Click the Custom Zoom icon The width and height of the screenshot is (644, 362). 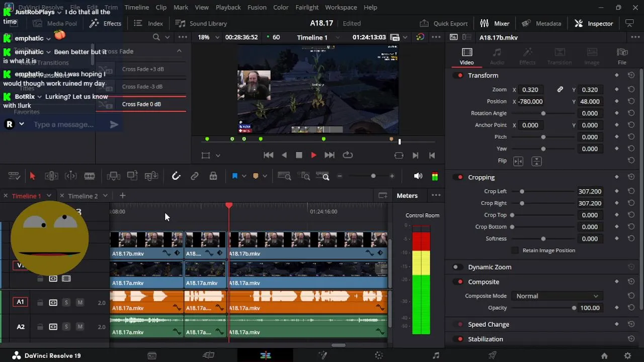click(x=323, y=176)
